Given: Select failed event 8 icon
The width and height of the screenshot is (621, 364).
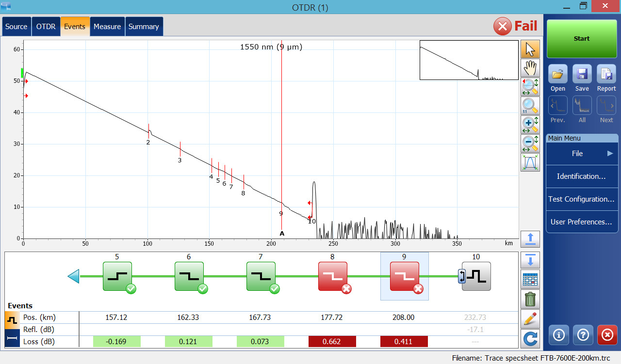Looking at the screenshot, I should (x=333, y=276).
